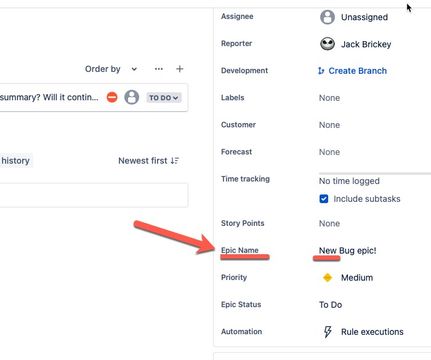Image resolution: width=431 pixels, height=360 pixels.
Task: Click the Create Branch link
Action: pyautogui.click(x=358, y=71)
